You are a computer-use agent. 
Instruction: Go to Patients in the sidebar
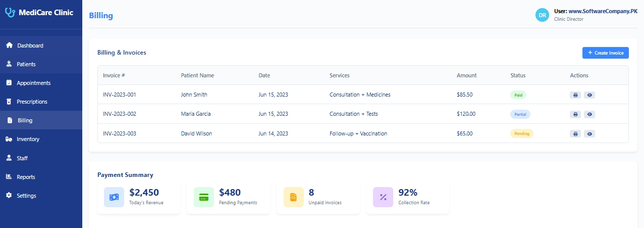click(26, 64)
